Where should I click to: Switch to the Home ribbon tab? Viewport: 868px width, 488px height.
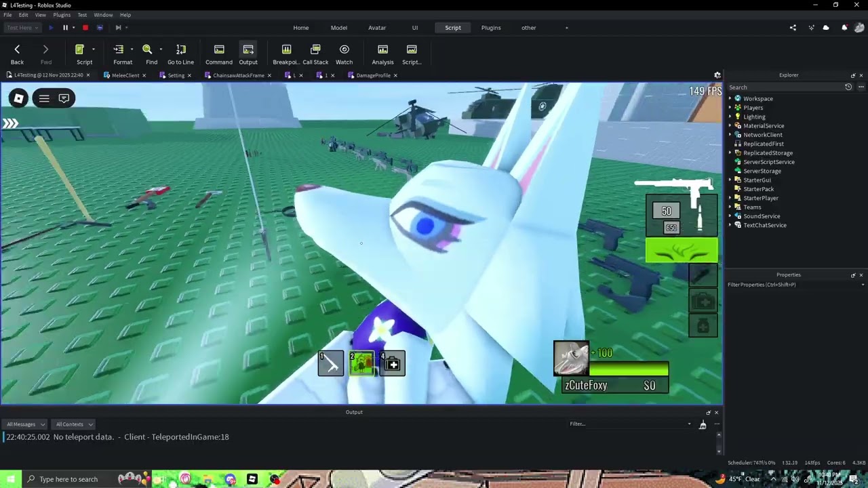tap(301, 28)
